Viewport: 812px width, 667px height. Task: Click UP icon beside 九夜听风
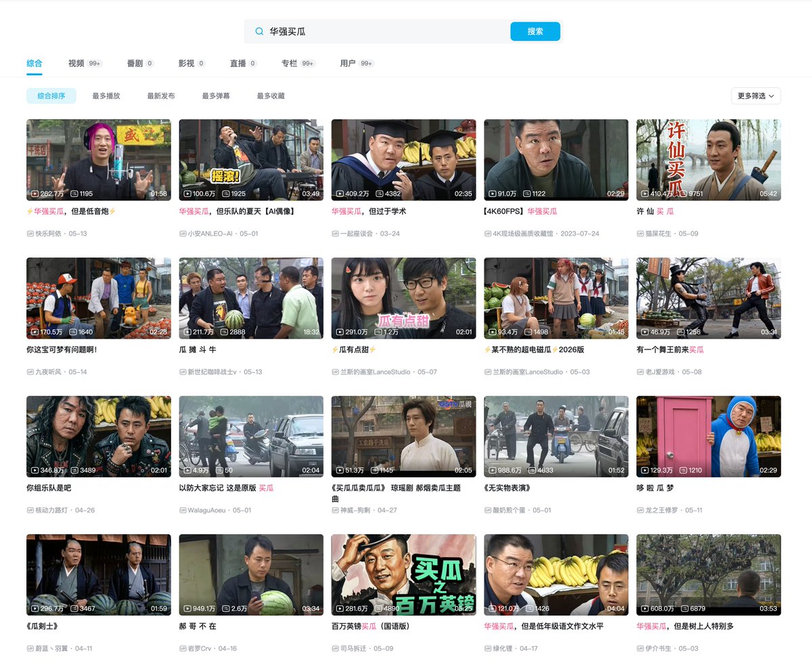[30, 372]
